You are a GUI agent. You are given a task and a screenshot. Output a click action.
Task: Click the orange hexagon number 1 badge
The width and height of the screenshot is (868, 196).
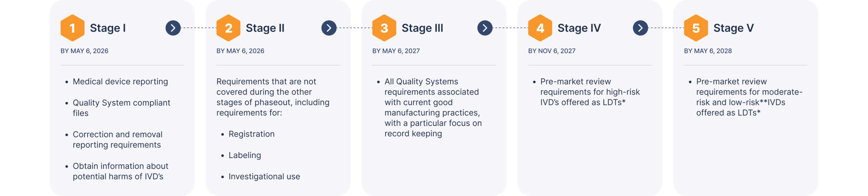(x=72, y=28)
